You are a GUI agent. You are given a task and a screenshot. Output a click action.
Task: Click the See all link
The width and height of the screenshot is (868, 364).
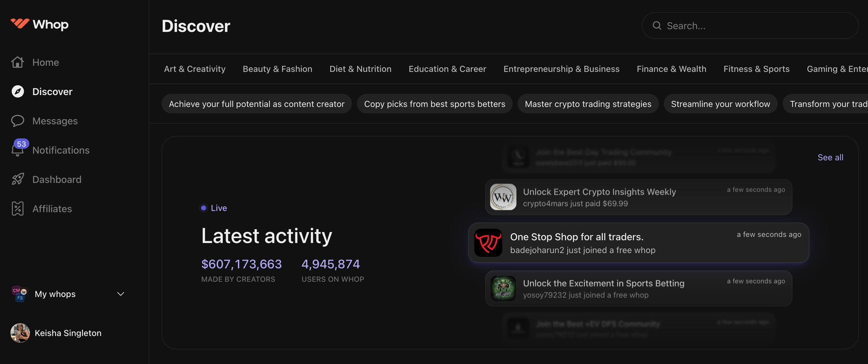tap(830, 158)
